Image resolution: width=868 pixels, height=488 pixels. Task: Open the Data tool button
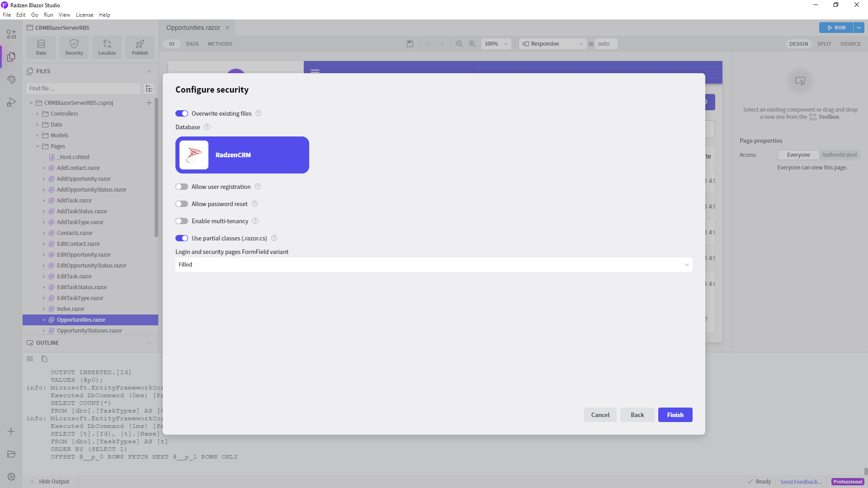(41, 47)
